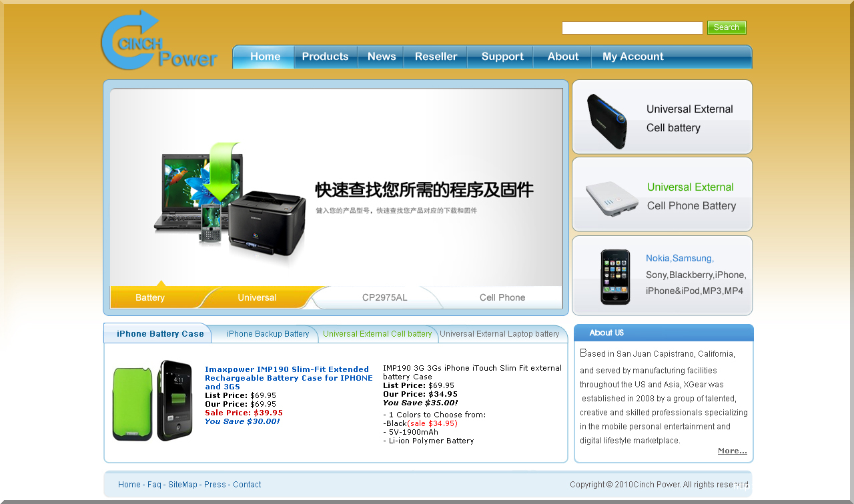Open the Products menu item
Viewport: 854px width, 504px height.
coord(325,57)
